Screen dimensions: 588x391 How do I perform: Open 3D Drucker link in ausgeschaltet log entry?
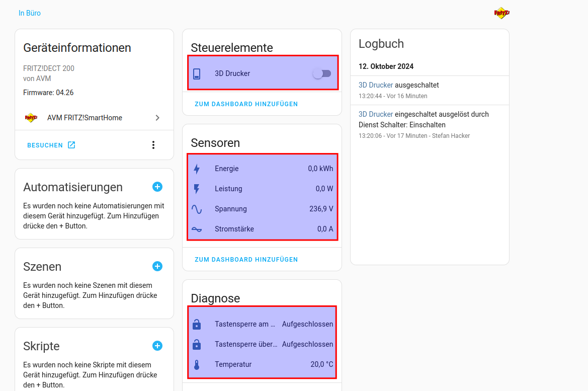point(375,85)
